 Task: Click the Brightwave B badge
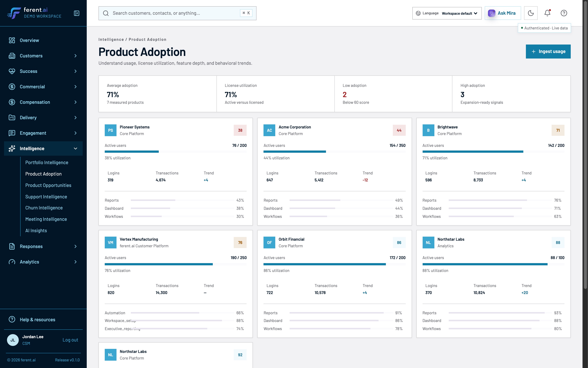click(428, 130)
